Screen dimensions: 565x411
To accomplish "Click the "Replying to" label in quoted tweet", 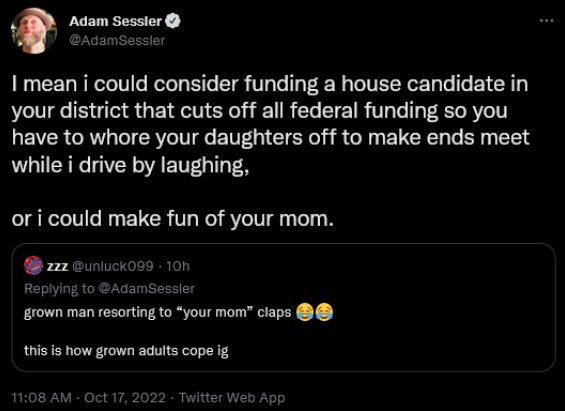I will tap(59, 289).
